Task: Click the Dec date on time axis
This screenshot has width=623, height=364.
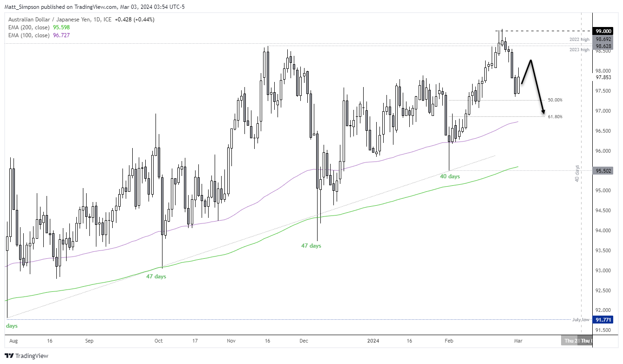Action: coord(304,341)
